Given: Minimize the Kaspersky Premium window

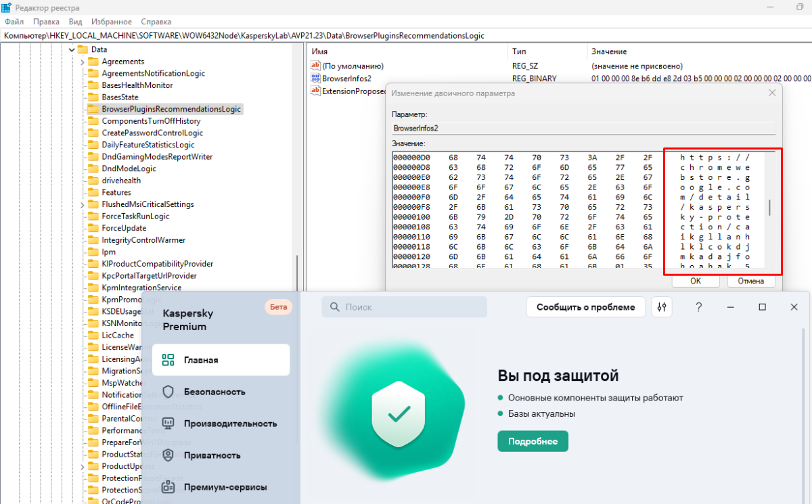Looking at the screenshot, I should pos(731,307).
